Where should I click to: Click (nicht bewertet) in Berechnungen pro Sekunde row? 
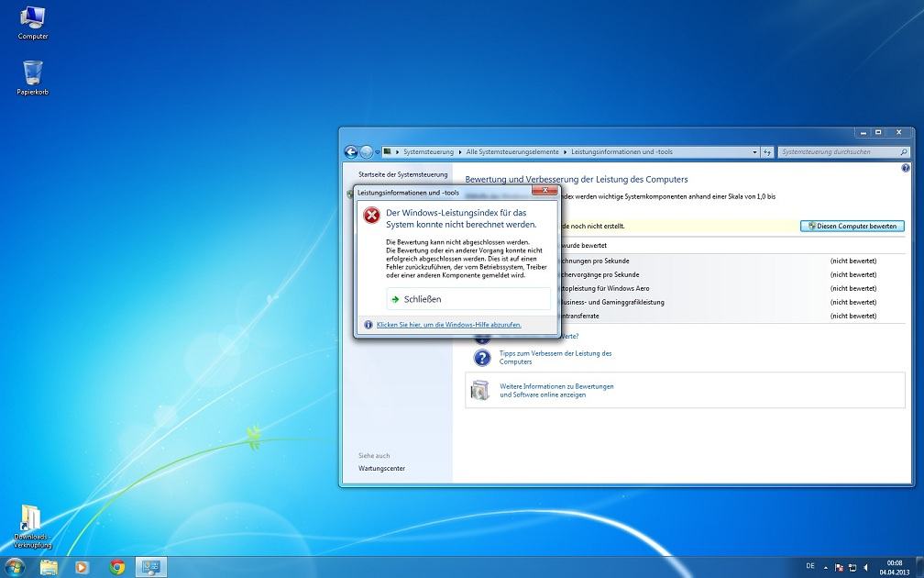click(853, 261)
